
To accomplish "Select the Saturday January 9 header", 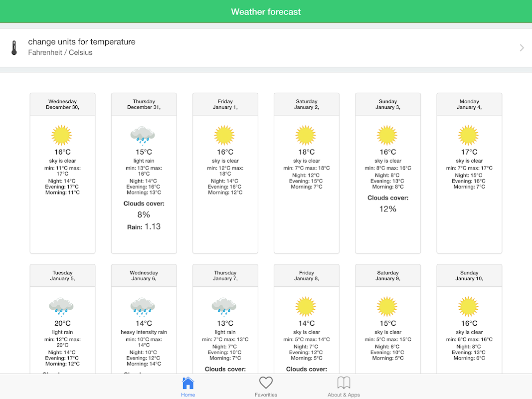I will pyautogui.click(x=388, y=275).
